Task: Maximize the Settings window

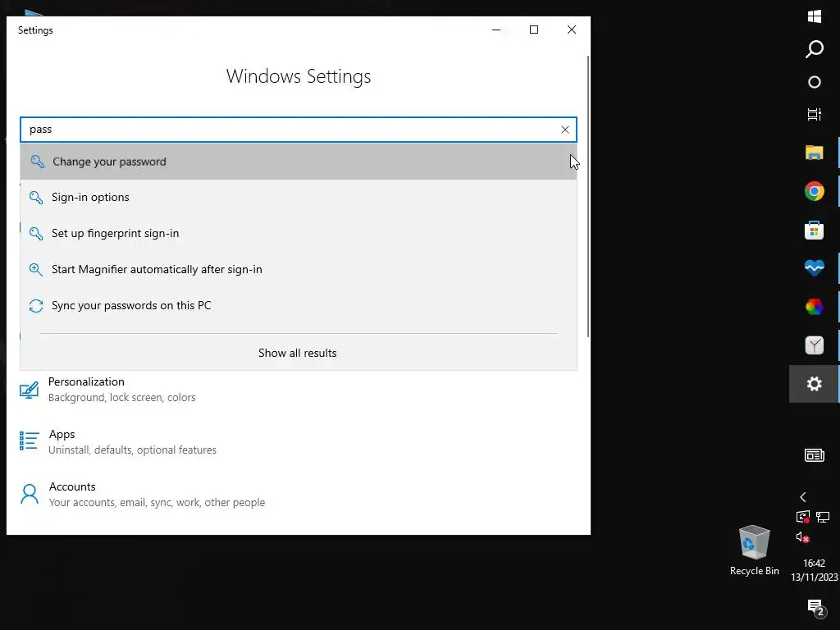Action: point(533,30)
